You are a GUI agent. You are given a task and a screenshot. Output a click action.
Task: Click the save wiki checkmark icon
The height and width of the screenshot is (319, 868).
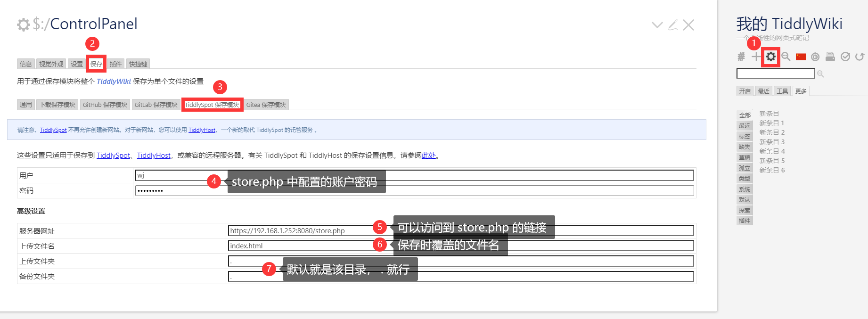point(845,57)
